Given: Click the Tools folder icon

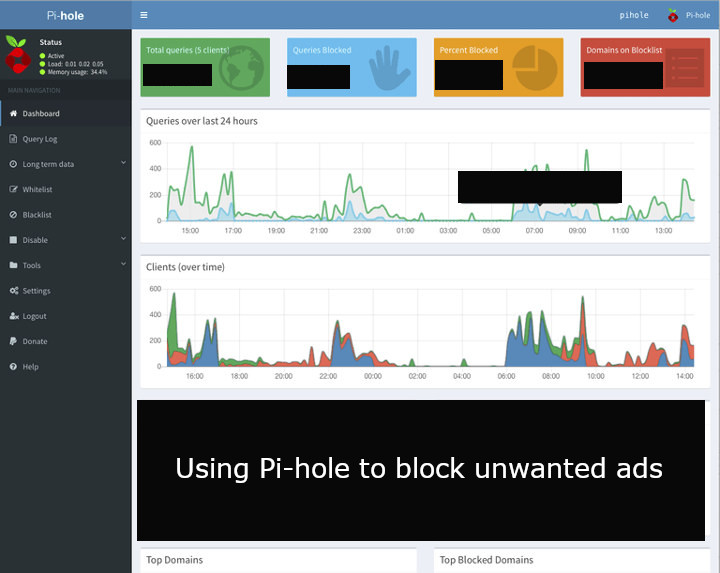Looking at the screenshot, I should [x=13, y=265].
